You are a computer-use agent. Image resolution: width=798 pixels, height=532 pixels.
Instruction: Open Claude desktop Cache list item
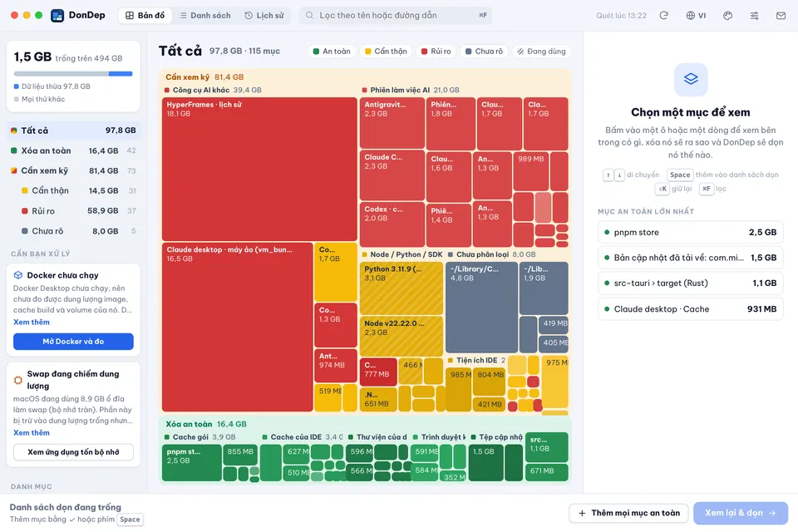click(x=691, y=309)
